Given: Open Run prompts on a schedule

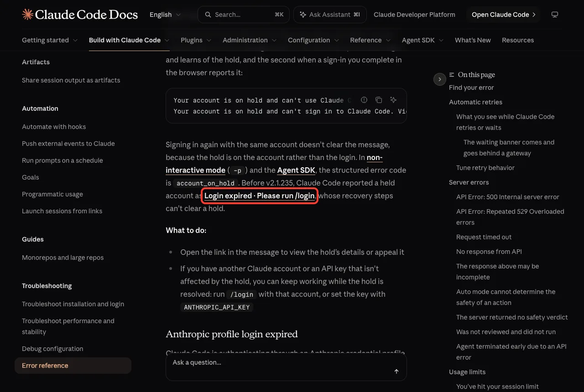Looking at the screenshot, I should point(63,160).
